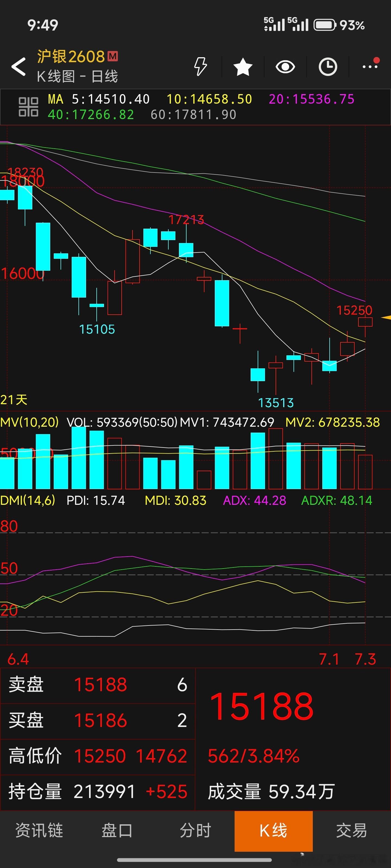This screenshot has width=391, height=868.
Task: Tap the 持仓量 change +525
Action: [167, 792]
